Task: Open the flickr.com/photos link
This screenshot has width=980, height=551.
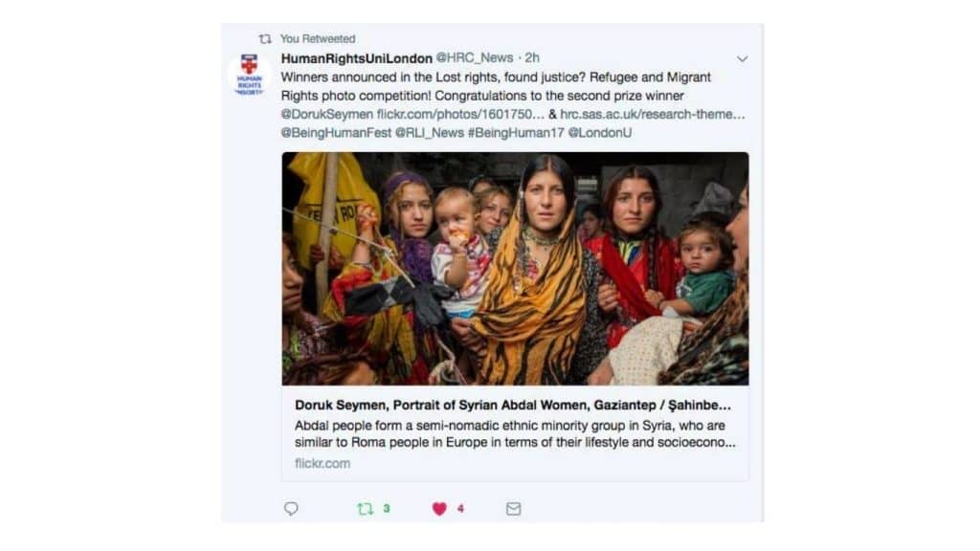Action: tap(460, 115)
